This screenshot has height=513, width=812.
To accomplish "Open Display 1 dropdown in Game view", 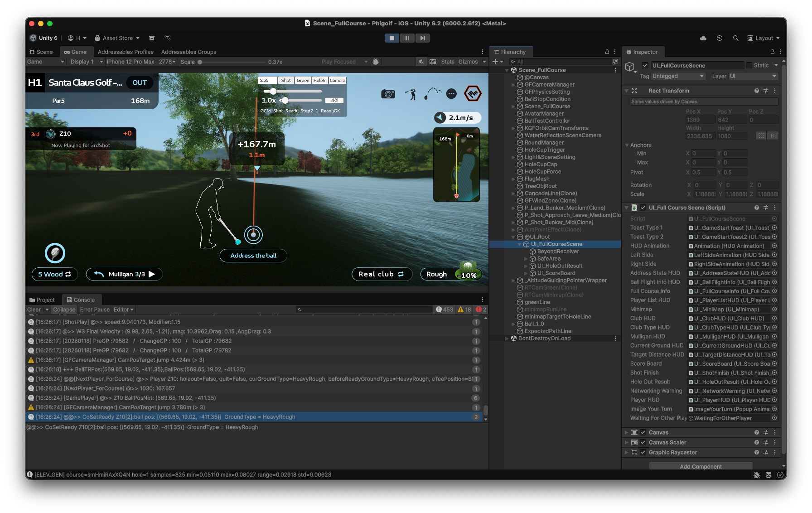I will (x=87, y=62).
